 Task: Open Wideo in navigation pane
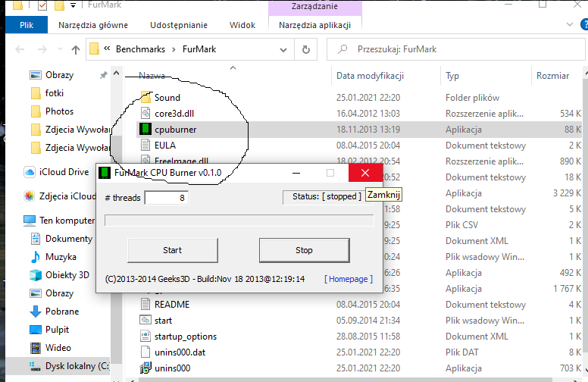[x=58, y=348]
